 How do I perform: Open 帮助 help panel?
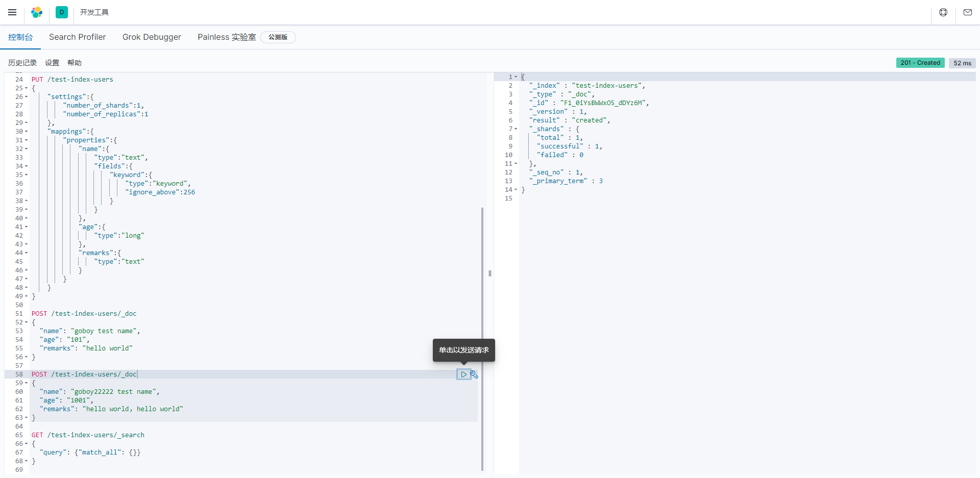(x=75, y=63)
